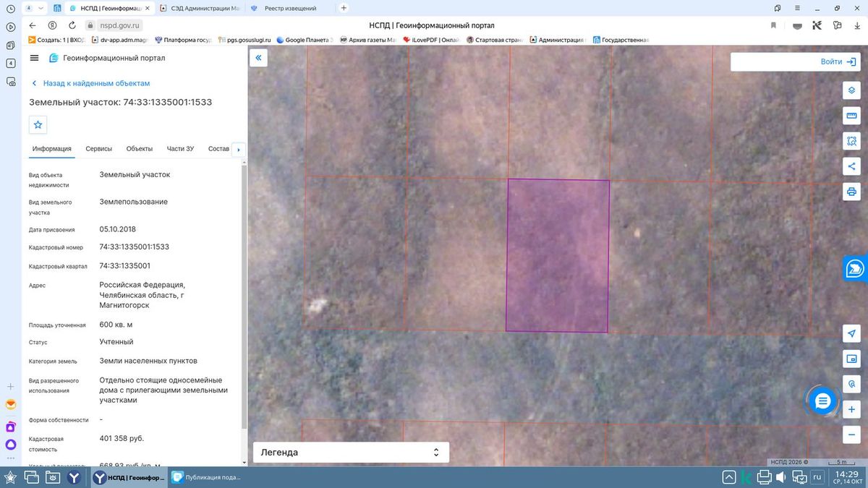Open the taskbar volume control

[780, 477]
